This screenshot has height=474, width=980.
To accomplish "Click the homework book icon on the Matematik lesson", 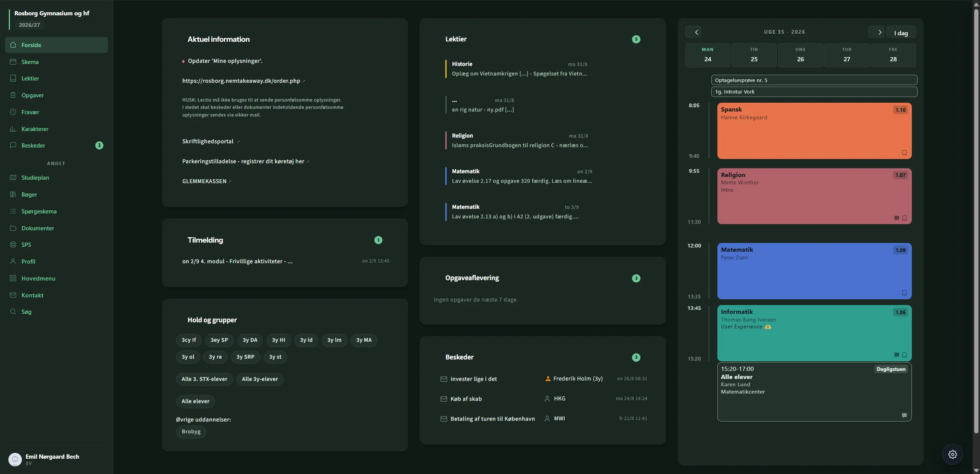I will 904,293.
